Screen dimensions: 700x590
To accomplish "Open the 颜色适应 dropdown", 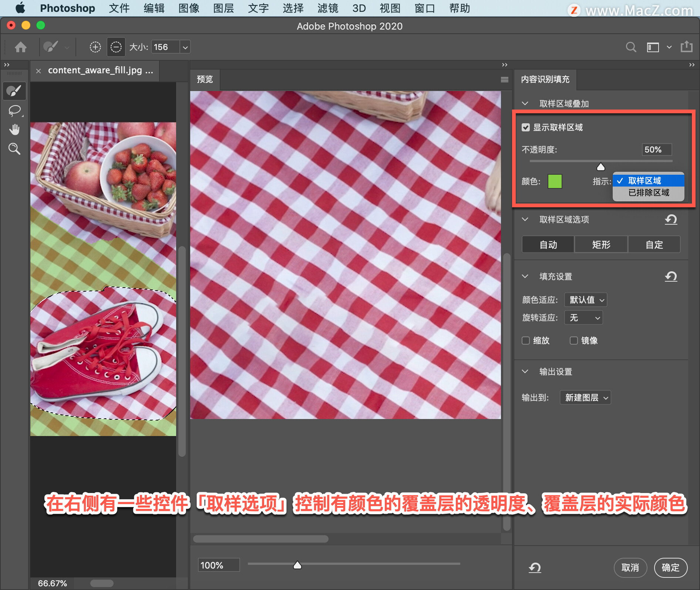I will click(586, 300).
